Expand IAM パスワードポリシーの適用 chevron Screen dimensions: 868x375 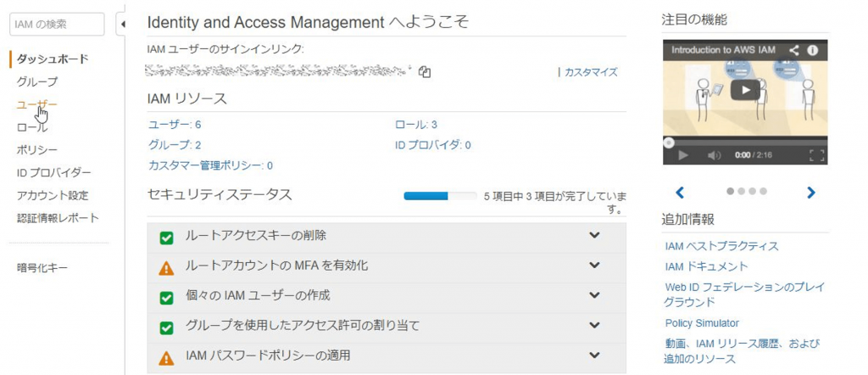pyautogui.click(x=594, y=355)
